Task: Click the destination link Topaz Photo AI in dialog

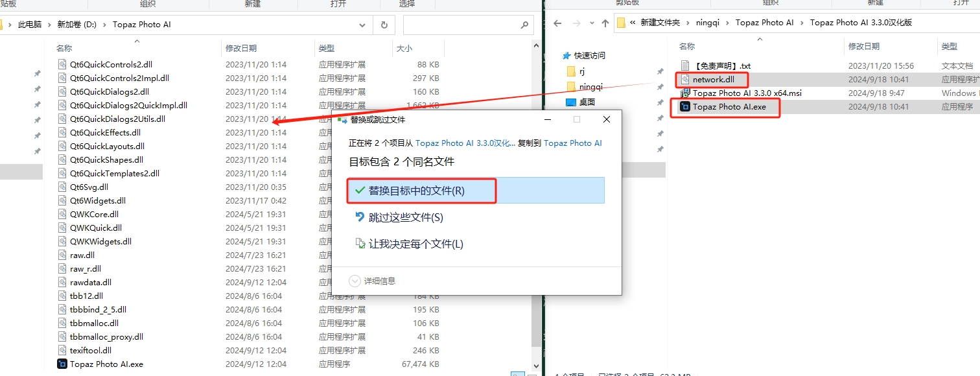Action: pos(572,143)
